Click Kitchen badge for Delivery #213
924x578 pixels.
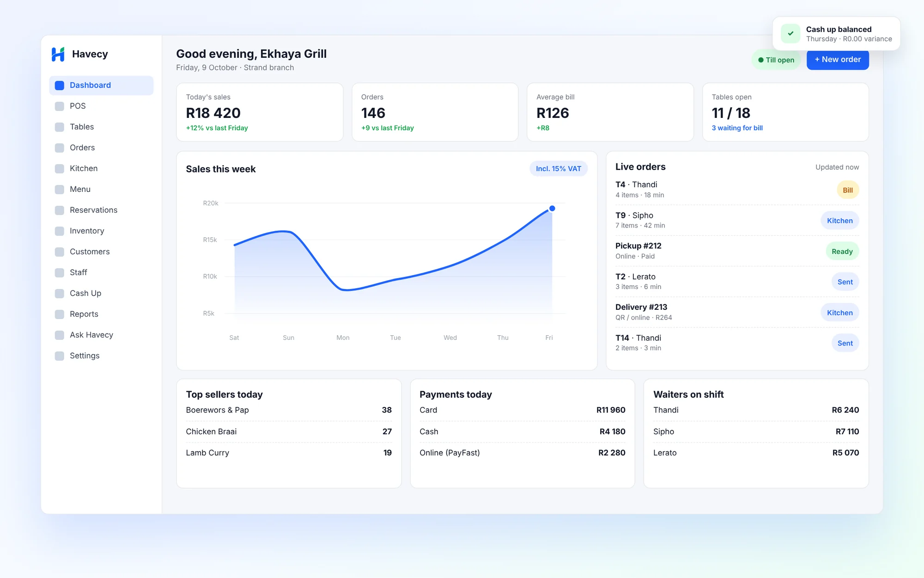[x=840, y=313]
